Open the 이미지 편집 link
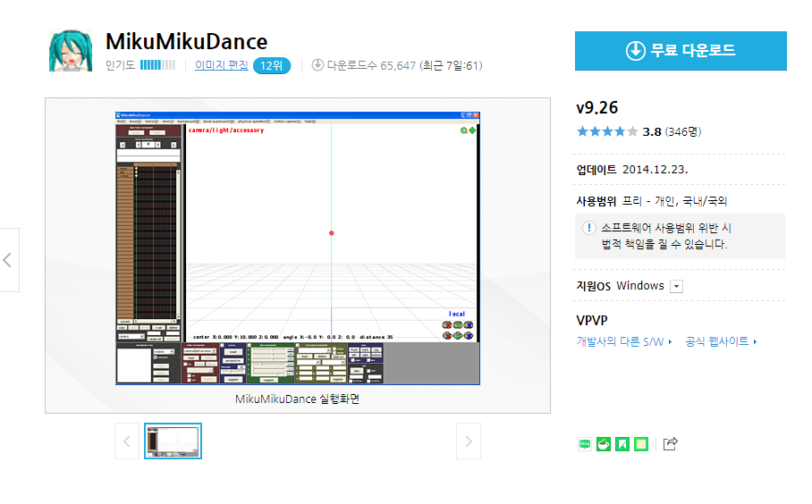This screenshot has height=504, width=812. coord(221,65)
